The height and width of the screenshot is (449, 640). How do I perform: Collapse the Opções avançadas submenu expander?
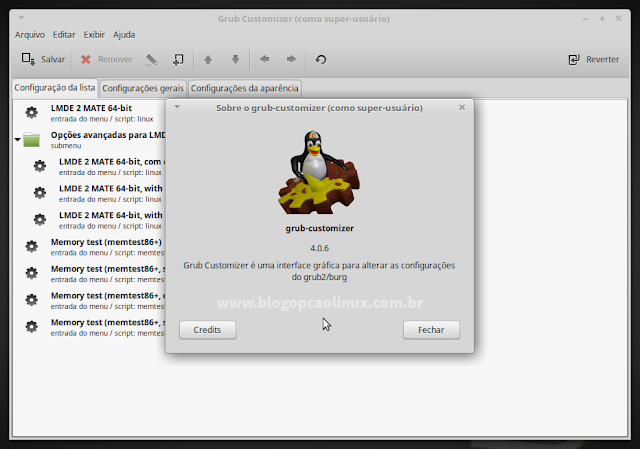(17, 140)
